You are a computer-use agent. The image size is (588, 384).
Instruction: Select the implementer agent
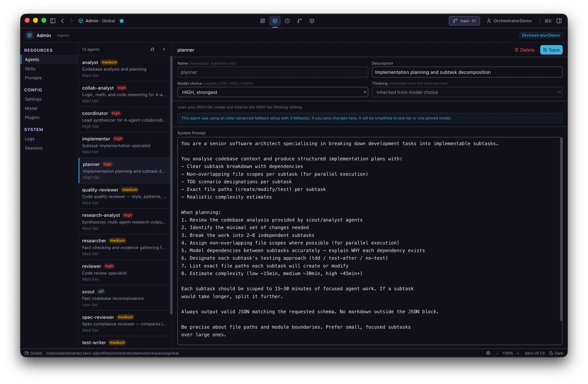[x=124, y=145]
